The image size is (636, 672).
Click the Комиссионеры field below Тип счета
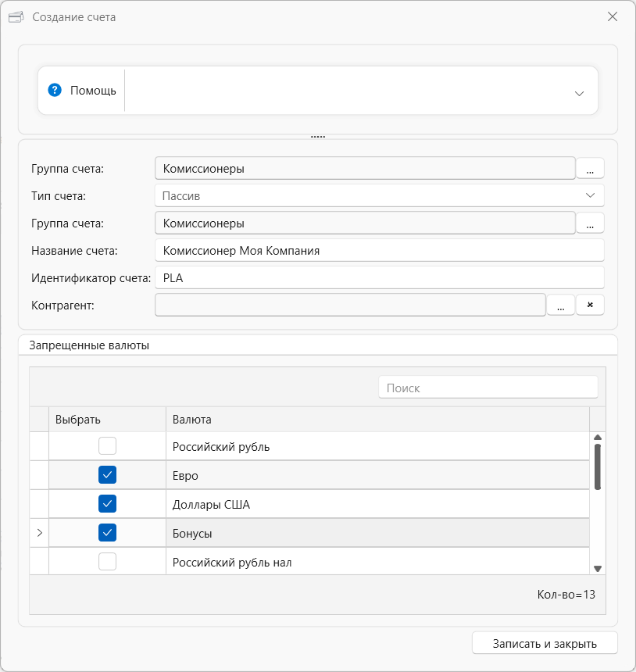point(365,223)
